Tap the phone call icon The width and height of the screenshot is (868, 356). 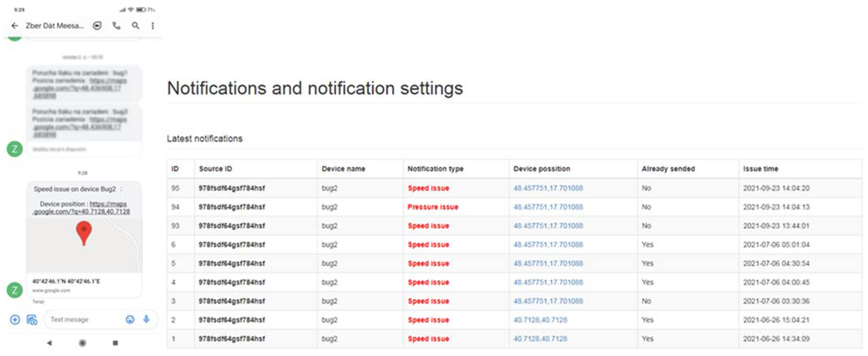pyautogui.click(x=117, y=26)
